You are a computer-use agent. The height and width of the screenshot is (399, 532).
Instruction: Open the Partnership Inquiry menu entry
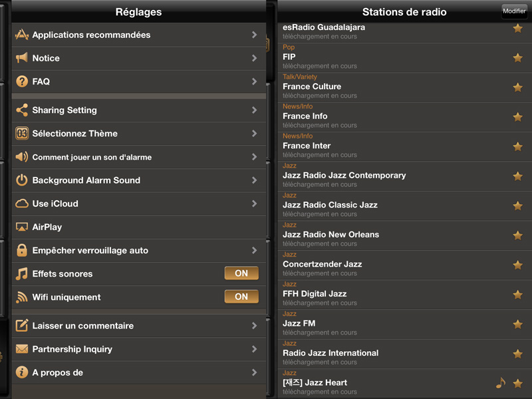139,349
